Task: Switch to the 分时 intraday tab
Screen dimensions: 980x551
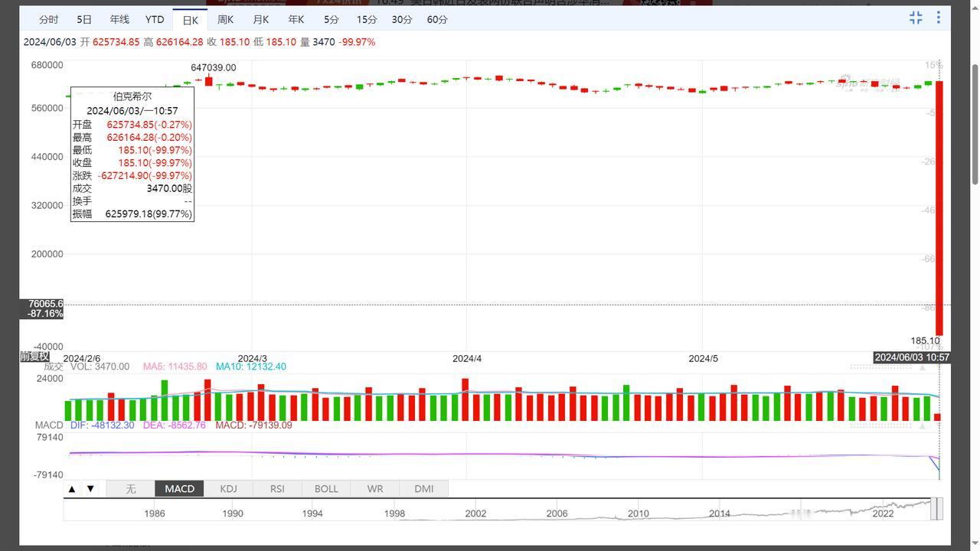Action: tap(48, 19)
